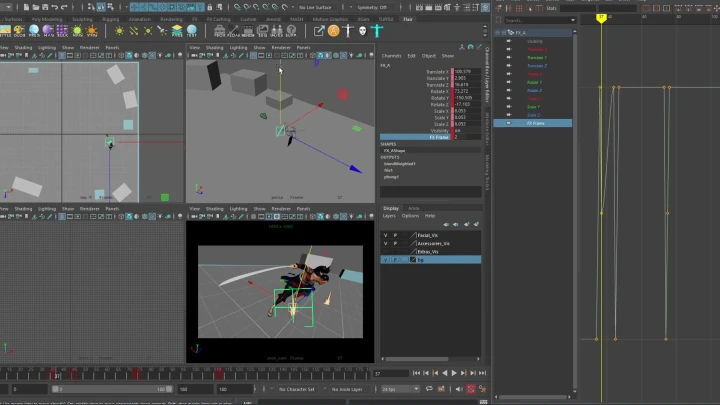Click the white T-pose figure shelf icon

tap(348, 31)
